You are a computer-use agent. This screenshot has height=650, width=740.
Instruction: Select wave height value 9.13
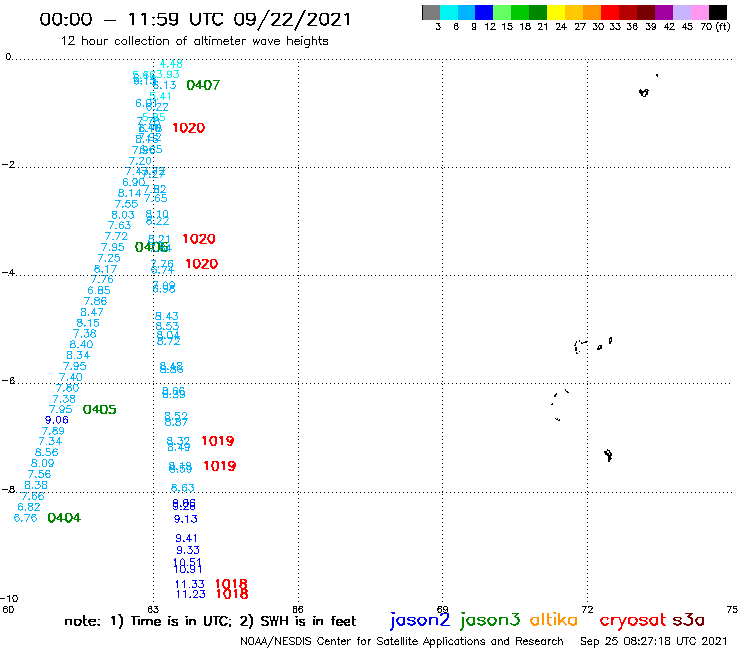pyautogui.click(x=185, y=519)
